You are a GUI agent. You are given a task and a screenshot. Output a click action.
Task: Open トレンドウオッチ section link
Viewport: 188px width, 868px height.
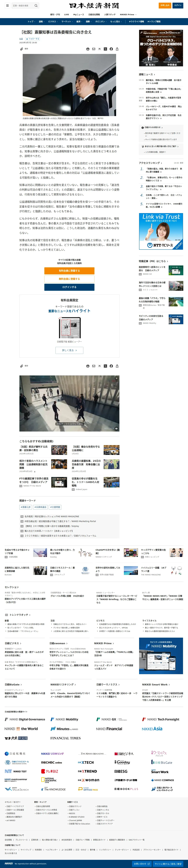tap(20, 615)
